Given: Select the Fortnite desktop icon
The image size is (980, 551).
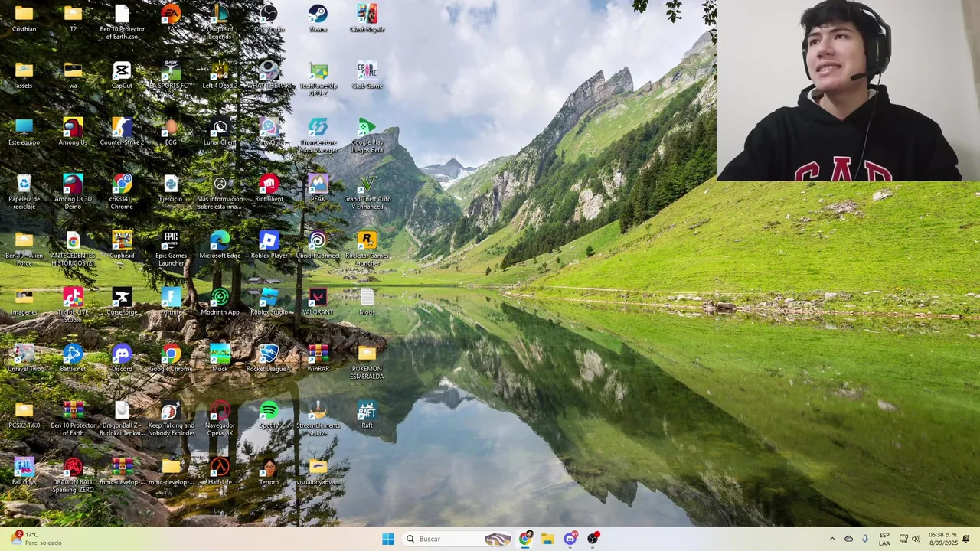Looking at the screenshot, I should (171, 302).
